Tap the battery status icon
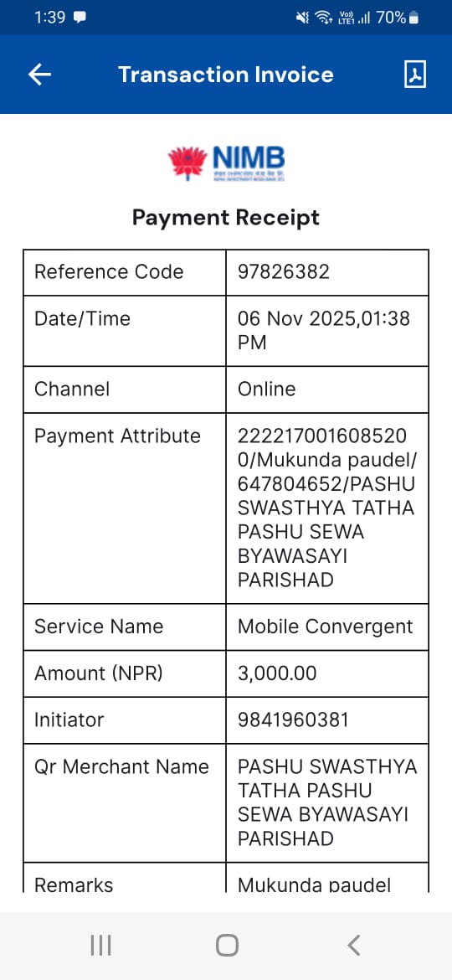The height and width of the screenshot is (980, 452). point(413,18)
